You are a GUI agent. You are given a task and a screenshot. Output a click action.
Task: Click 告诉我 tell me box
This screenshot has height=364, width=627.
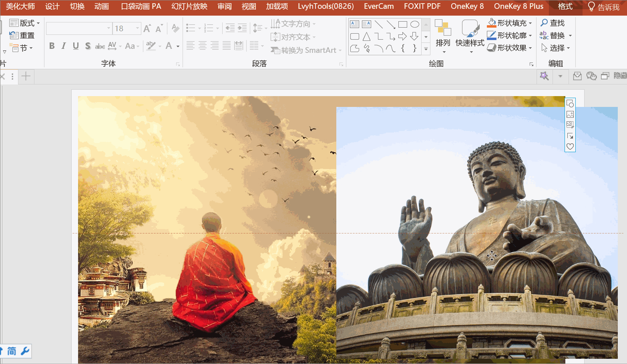[604, 7]
